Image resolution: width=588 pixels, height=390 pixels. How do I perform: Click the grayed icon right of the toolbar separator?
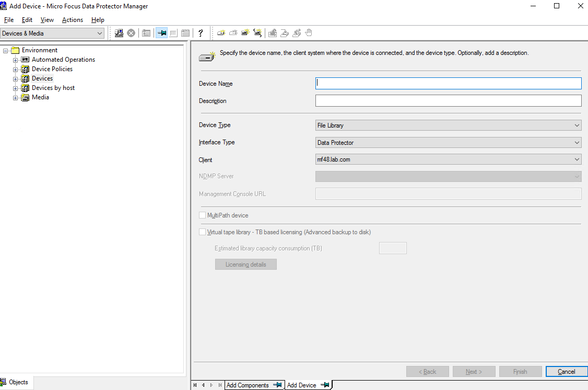point(273,33)
